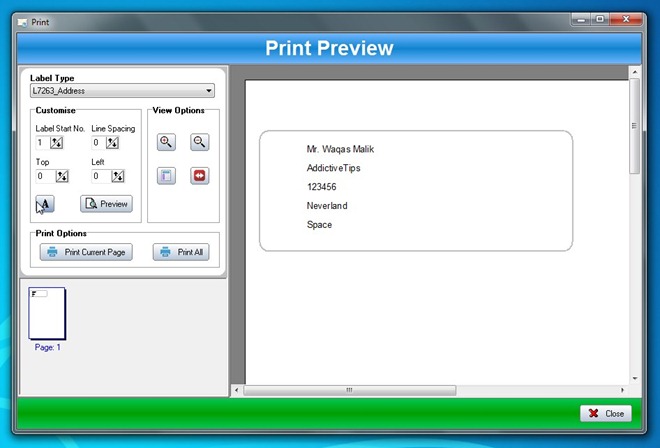Click the preview scroll up arrow
The height and width of the screenshot is (448, 660).
(635, 72)
